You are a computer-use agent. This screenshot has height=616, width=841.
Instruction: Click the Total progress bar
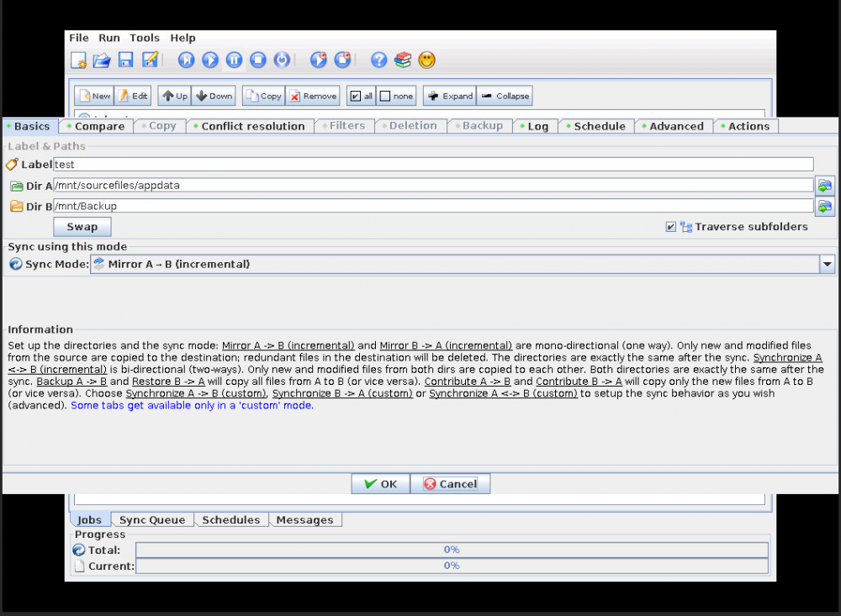452,550
